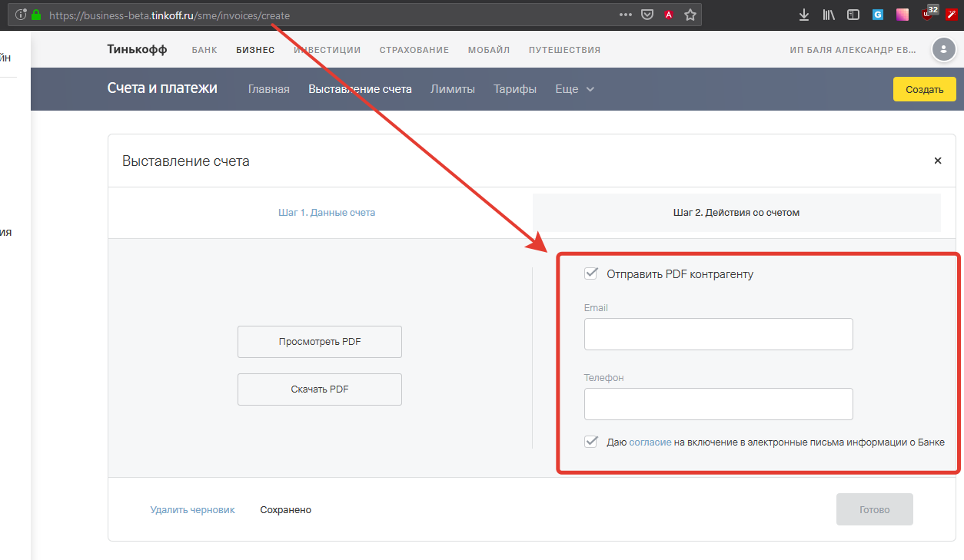Viewport: 964px width, 560px height.
Task: Open the Лимиты tab
Action: 452,89
